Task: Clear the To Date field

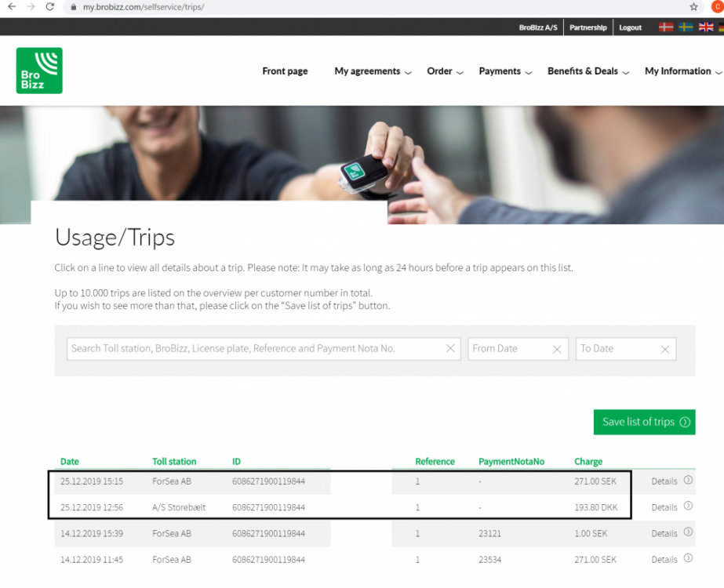Action: (665, 350)
